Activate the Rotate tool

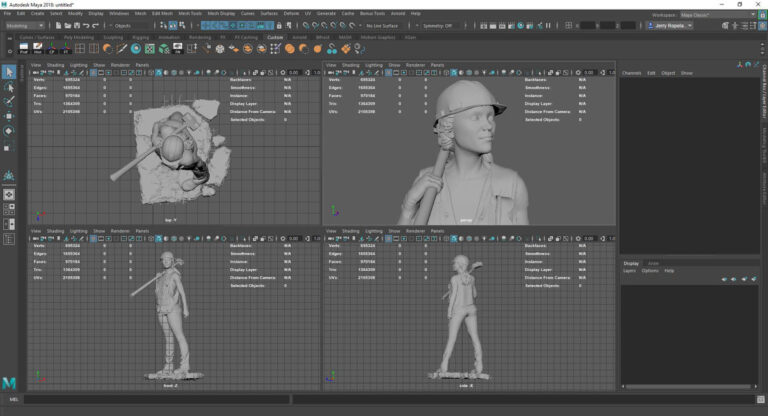tap(9, 131)
